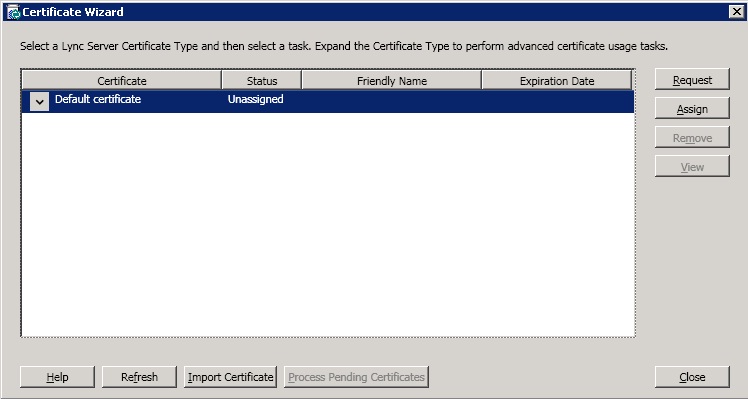Expand the Default certificate row chevron
Viewport: 748px width, 399px height.
pyautogui.click(x=39, y=102)
